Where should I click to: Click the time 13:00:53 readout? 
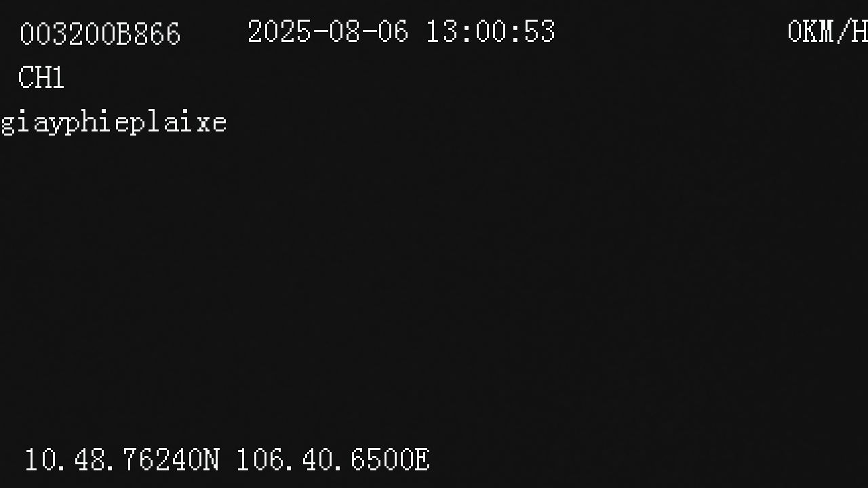(x=490, y=31)
